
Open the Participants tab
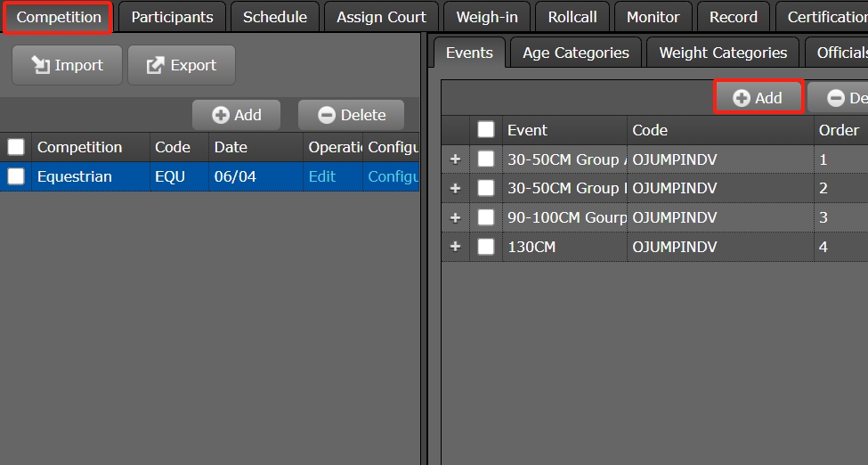point(172,17)
